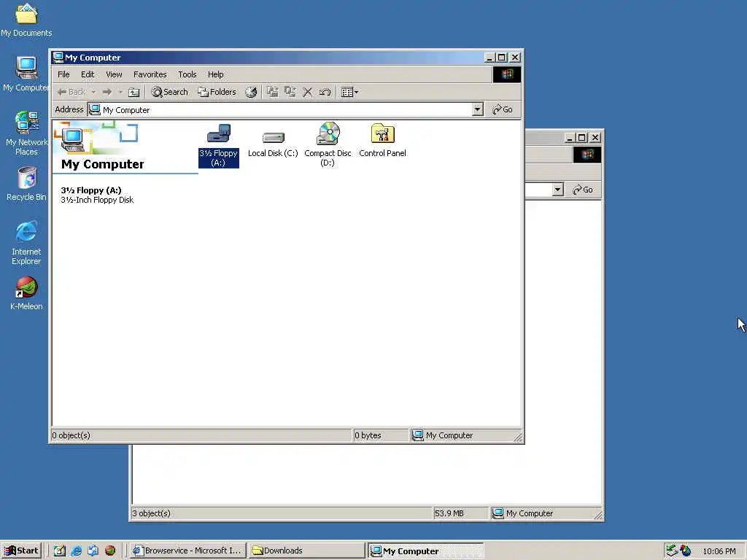Open the Search pane from toolbar
The height and width of the screenshot is (560, 747).
[169, 92]
